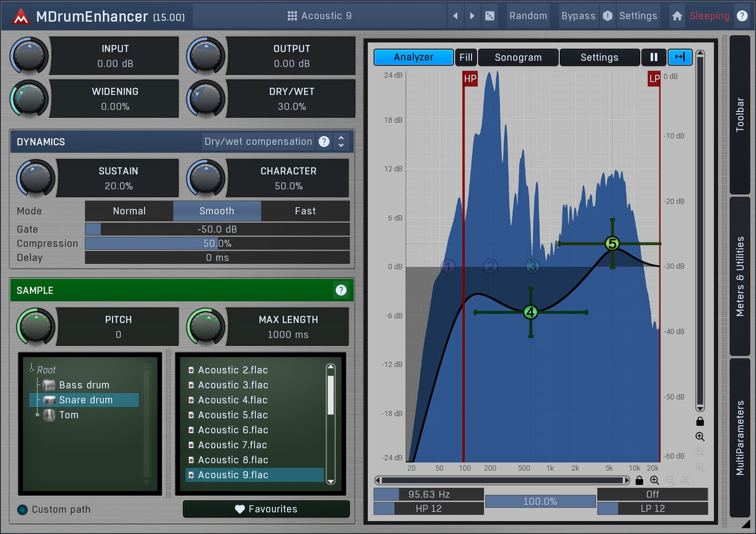Click the zoom-in magnifier beside the vertical scrollbar

pyautogui.click(x=700, y=437)
